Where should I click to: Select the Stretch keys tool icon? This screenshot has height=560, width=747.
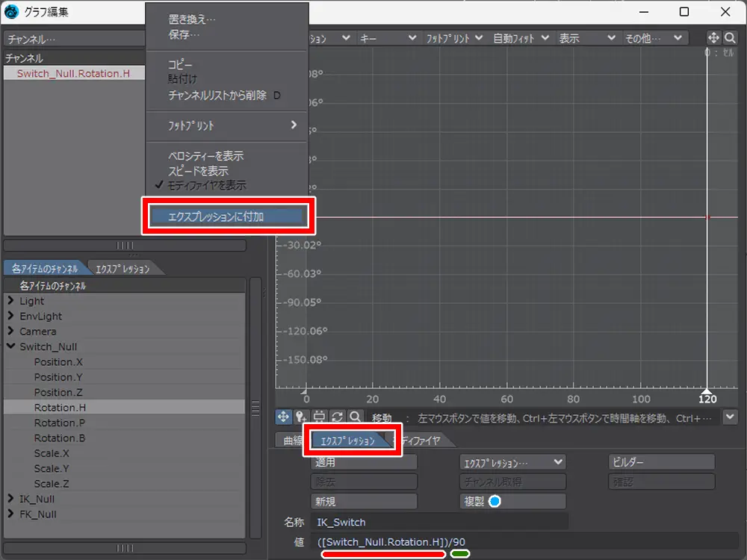click(320, 417)
